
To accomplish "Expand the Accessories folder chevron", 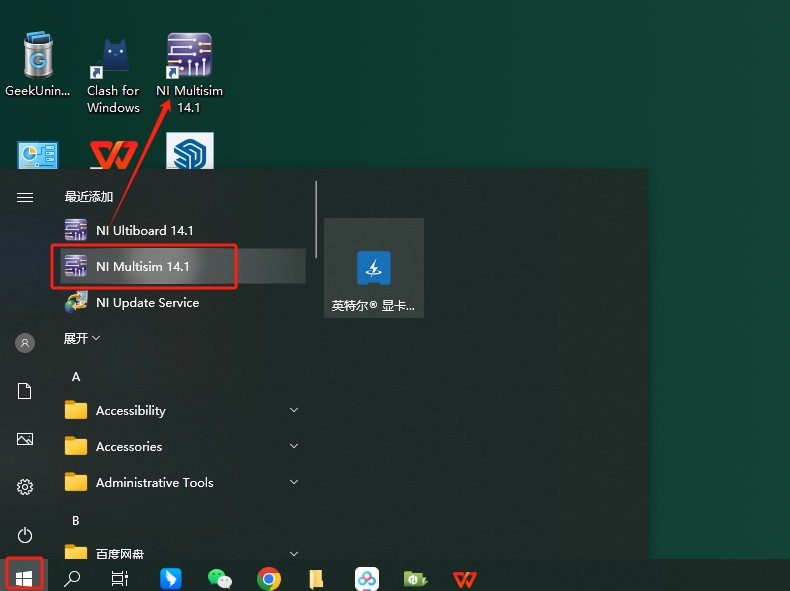I will [294, 446].
